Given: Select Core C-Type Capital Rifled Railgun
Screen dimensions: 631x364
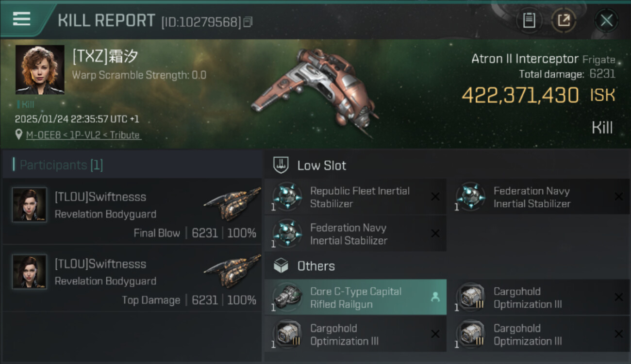Looking at the screenshot, I should point(355,298).
